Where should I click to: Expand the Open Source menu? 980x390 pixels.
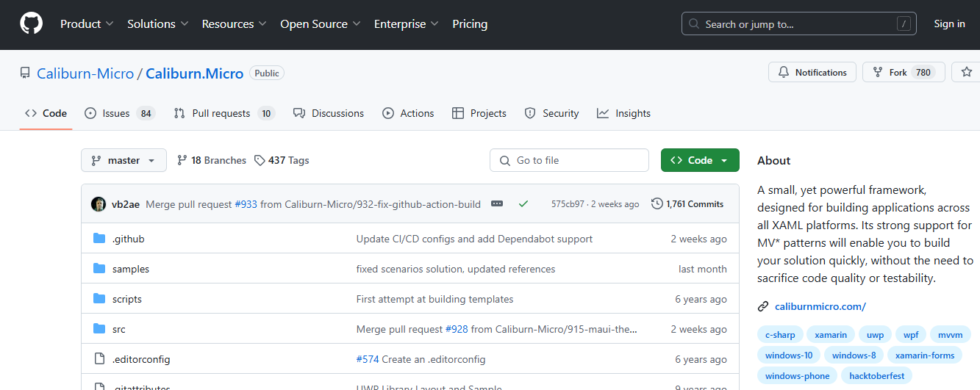321,24
